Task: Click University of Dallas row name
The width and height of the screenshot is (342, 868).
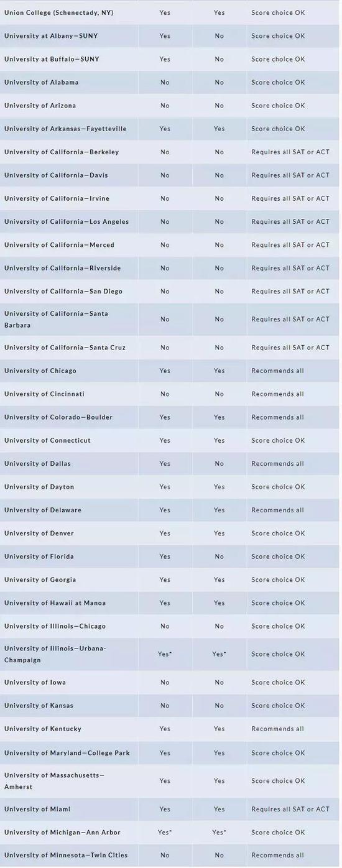Action: click(37, 464)
